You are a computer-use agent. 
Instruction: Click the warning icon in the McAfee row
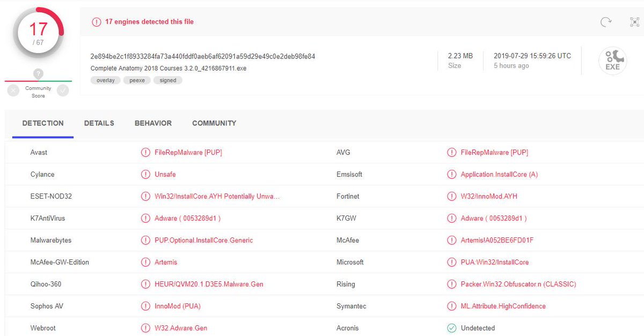tap(452, 241)
